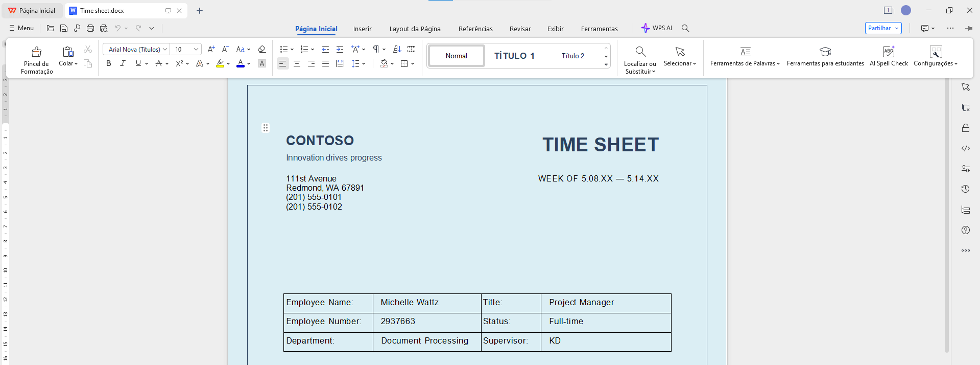This screenshot has height=365, width=980.
Task: Toggle superscript formatting
Action: point(179,63)
